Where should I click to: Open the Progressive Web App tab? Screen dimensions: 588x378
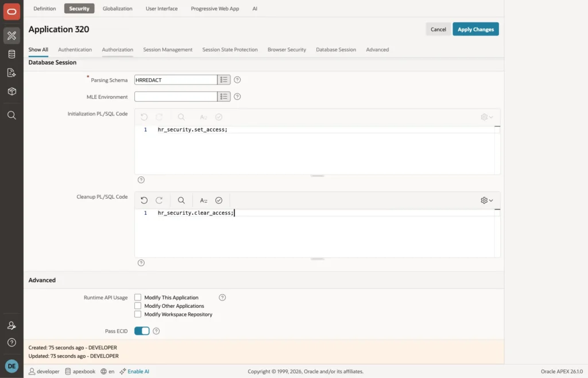click(215, 8)
